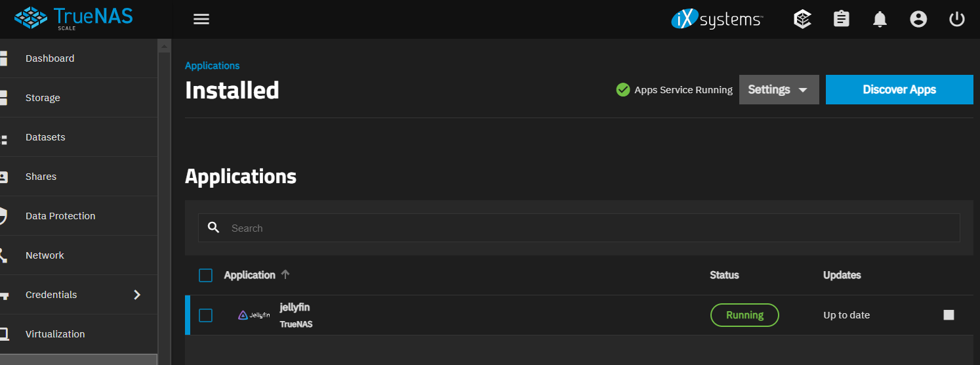Open the user account icon

[x=918, y=19]
